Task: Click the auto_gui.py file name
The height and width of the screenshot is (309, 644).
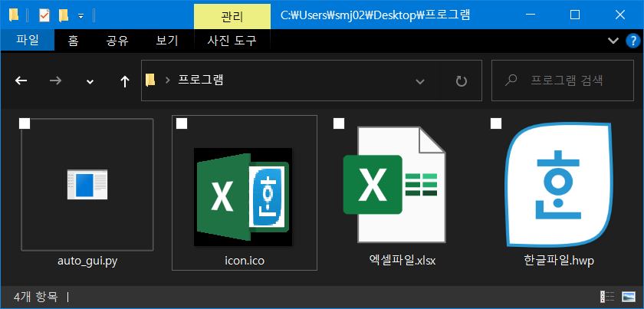Action: point(87,261)
